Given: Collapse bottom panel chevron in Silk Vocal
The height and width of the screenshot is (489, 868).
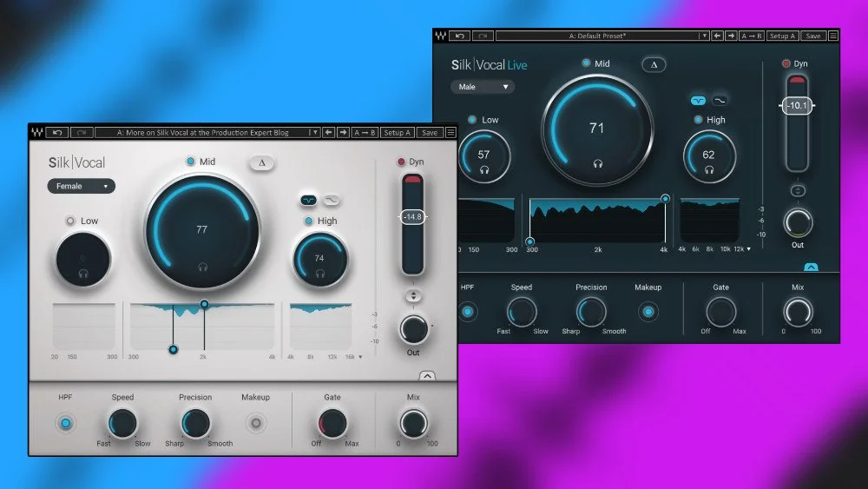Looking at the screenshot, I should [x=427, y=376].
